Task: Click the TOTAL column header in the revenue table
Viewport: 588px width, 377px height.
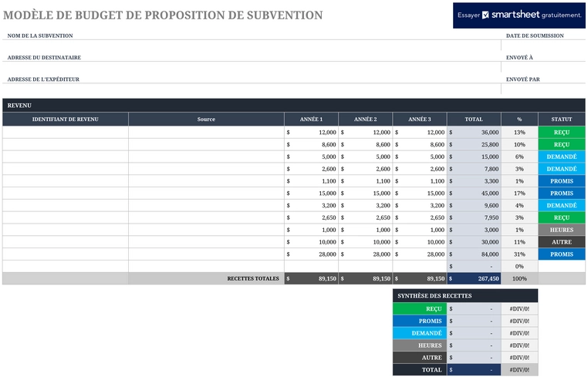Action: (x=474, y=119)
